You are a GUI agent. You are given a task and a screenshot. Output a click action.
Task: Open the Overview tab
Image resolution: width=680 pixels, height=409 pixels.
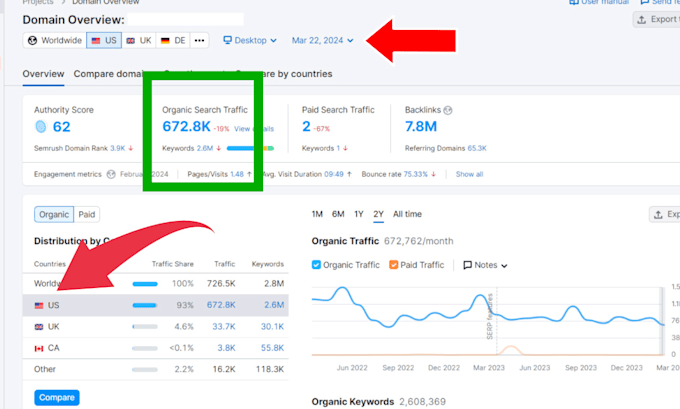(x=43, y=74)
